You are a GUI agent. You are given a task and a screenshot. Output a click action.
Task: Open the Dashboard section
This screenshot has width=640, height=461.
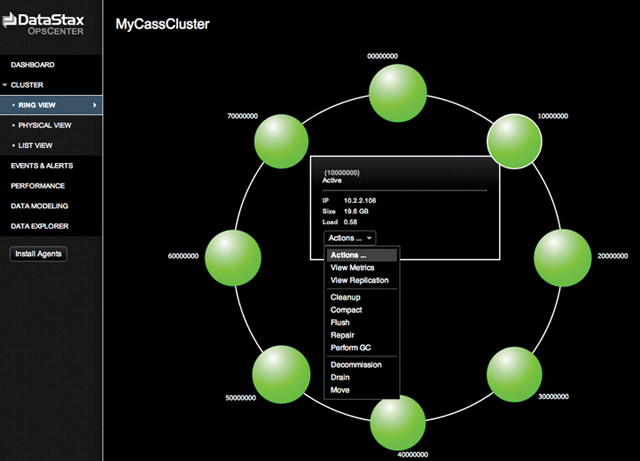pos(33,65)
